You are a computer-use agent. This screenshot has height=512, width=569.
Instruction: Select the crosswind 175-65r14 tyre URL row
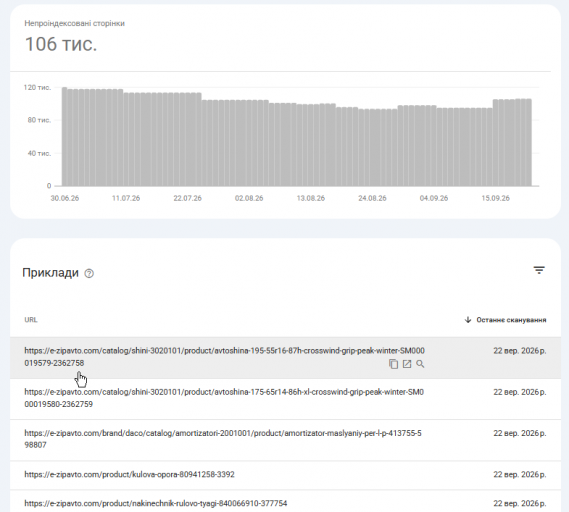pyautogui.click(x=285, y=399)
